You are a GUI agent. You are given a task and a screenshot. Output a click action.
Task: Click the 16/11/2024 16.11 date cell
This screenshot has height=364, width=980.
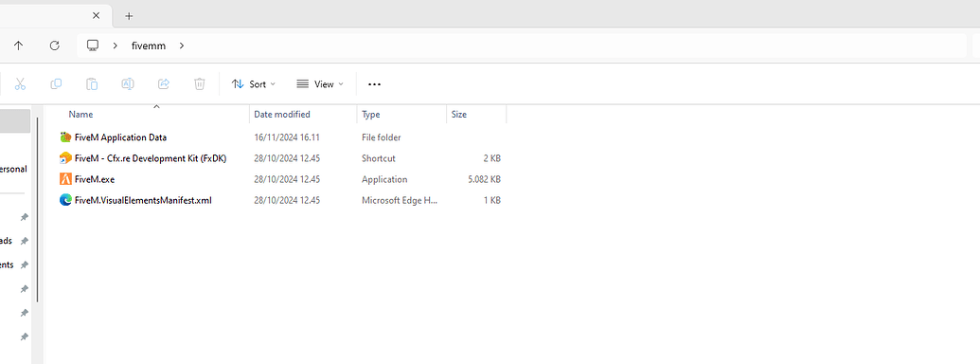(x=287, y=136)
